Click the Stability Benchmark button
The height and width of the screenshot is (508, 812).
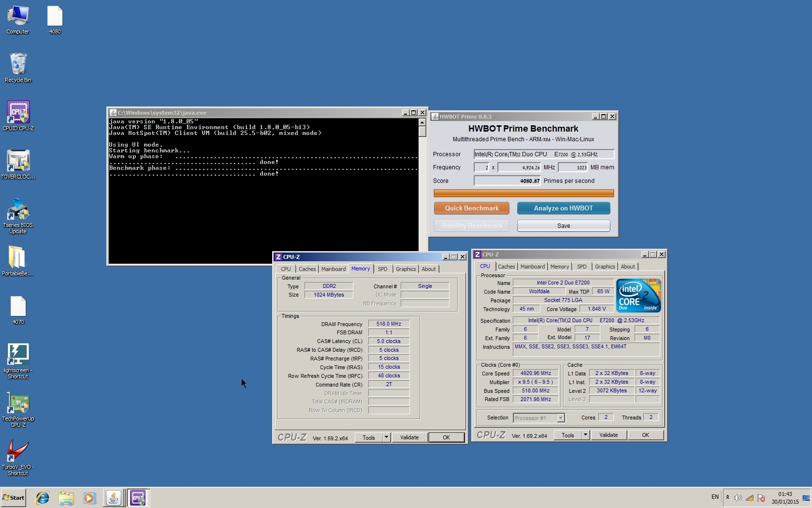tap(472, 226)
